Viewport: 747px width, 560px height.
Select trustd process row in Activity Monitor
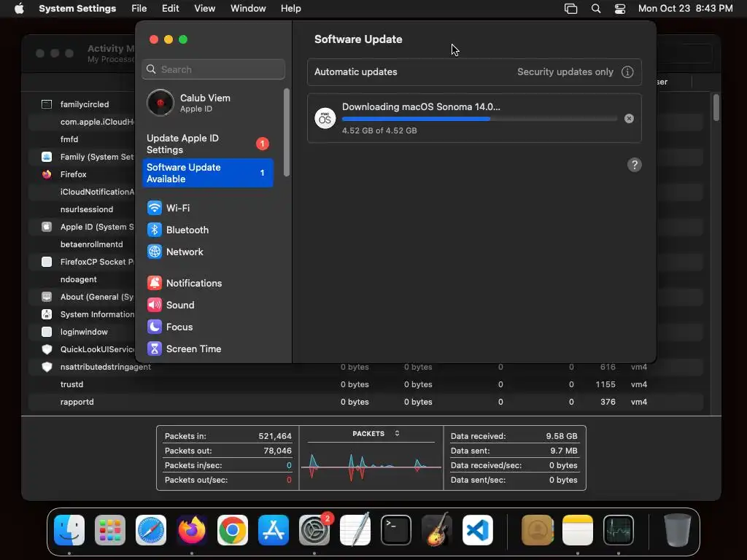(366, 384)
